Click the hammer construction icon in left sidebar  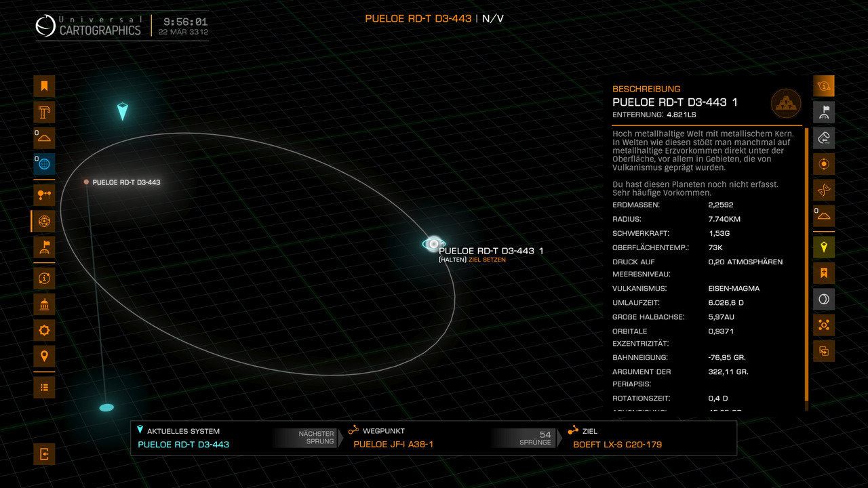44,112
